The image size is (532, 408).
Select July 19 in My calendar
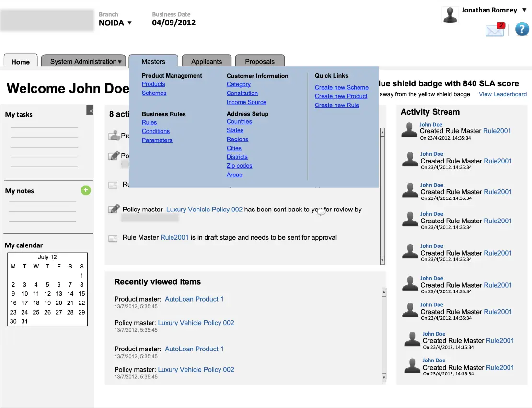pos(47,303)
